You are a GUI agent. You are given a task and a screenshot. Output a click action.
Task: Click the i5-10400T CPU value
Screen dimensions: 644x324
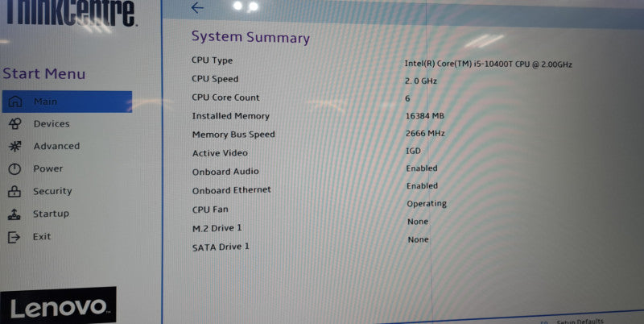tap(489, 64)
